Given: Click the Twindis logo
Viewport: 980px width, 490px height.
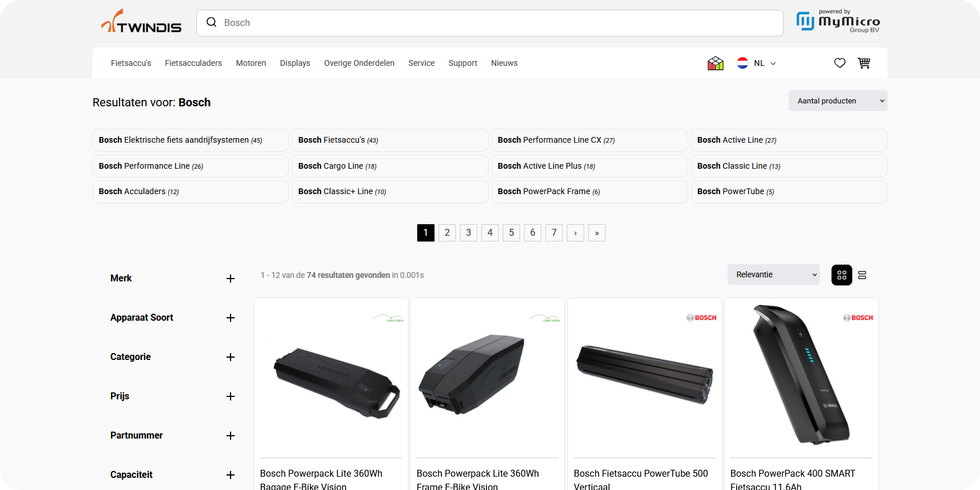Looking at the screenshot, I should [x=142, y=22].
